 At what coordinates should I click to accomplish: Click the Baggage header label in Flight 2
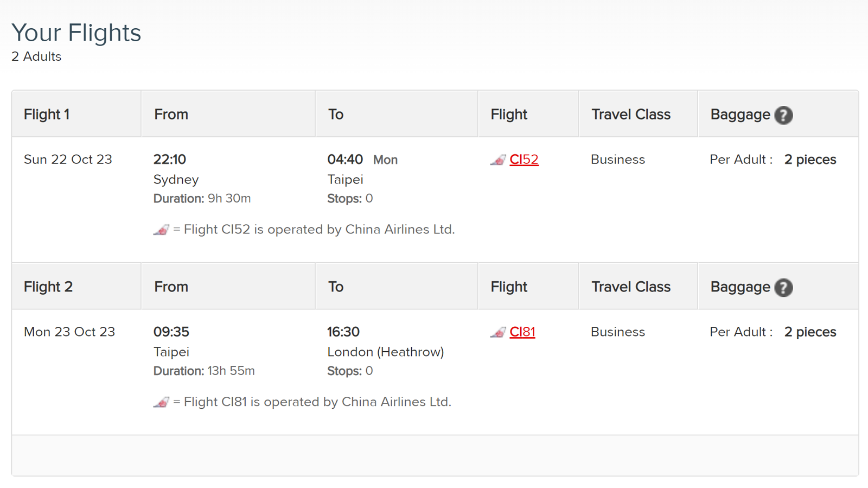point(741,287)
